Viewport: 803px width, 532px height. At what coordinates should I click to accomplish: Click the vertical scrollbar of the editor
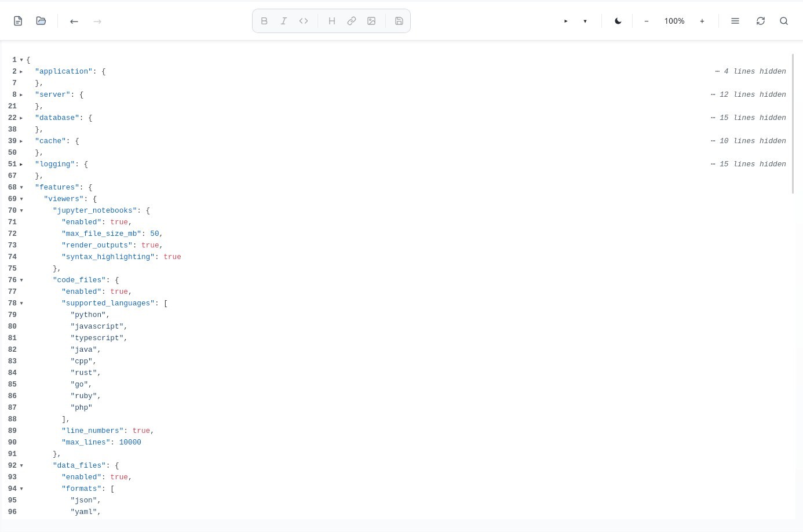(793, 123)
